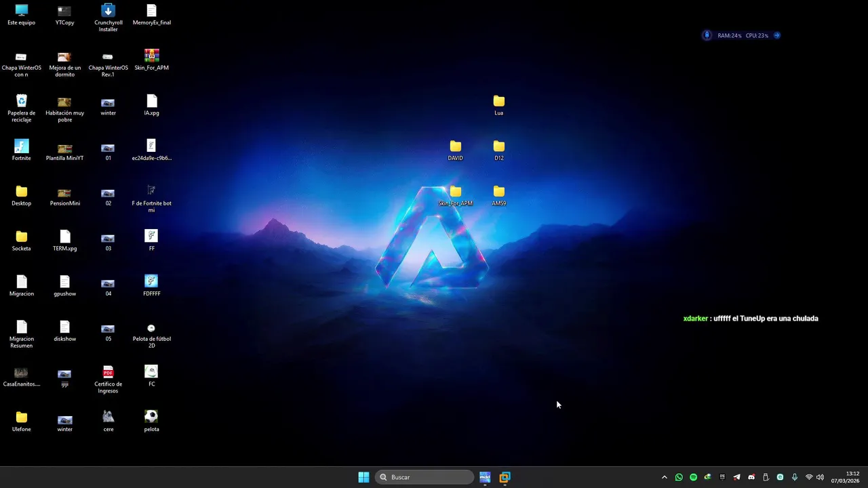Open the overlapping-squares taskbar app

click(x=505, y=477)
